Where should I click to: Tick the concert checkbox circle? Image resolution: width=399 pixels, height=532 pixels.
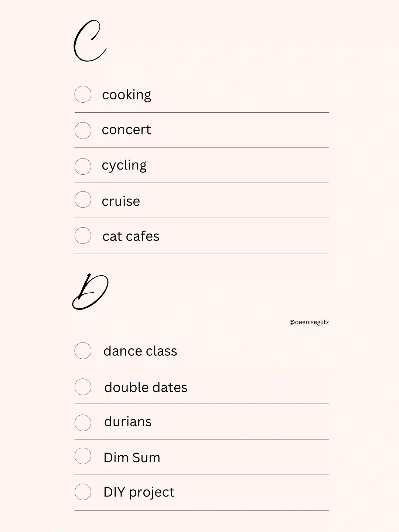pyautogui.click(x=83, y=130)
